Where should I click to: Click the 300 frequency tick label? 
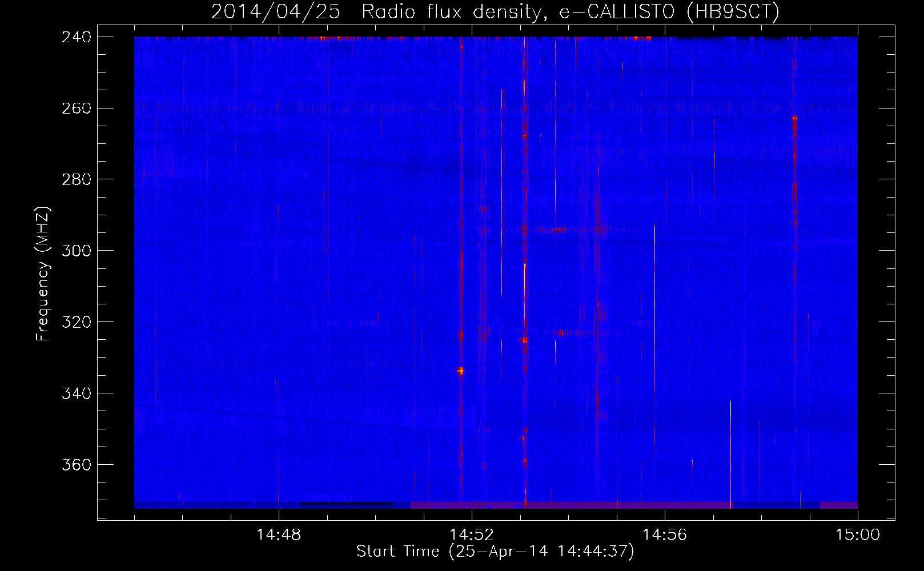77,251
